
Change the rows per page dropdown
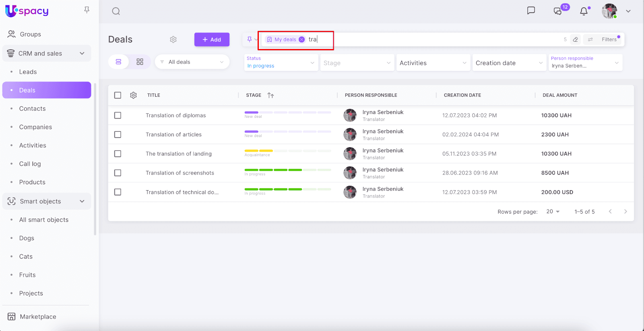pos(553,212)
